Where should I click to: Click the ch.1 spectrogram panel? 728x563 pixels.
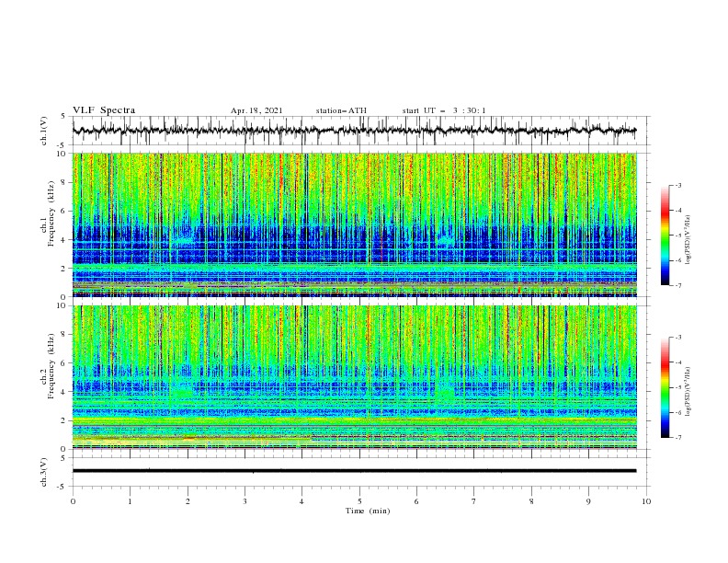pos(355,224)
